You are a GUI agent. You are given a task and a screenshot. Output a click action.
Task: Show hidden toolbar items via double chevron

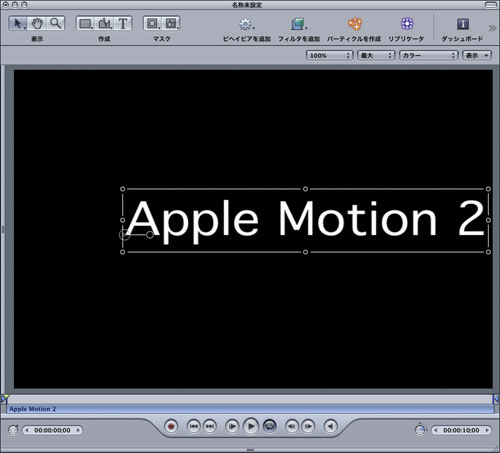[x=492, y=28]
